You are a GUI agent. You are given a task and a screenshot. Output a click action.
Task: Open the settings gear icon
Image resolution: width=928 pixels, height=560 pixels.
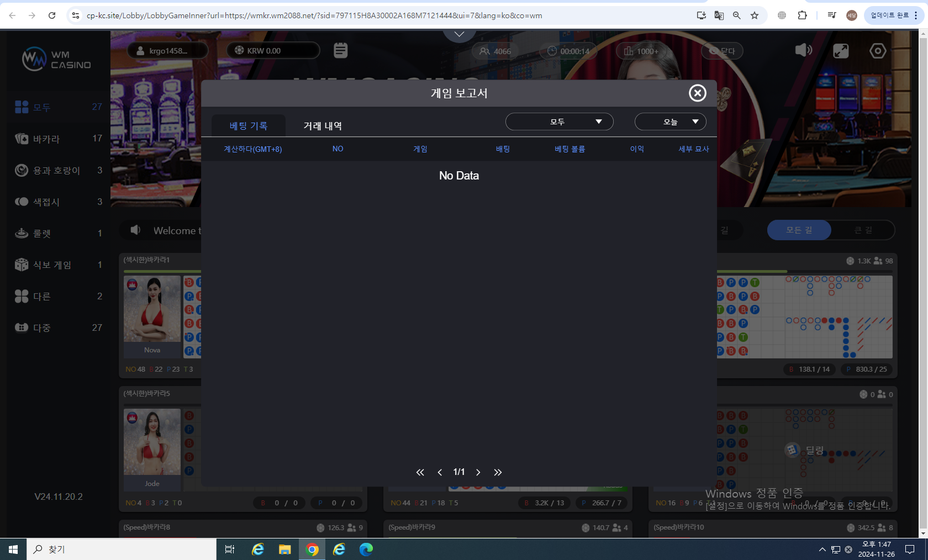point(877,51)
